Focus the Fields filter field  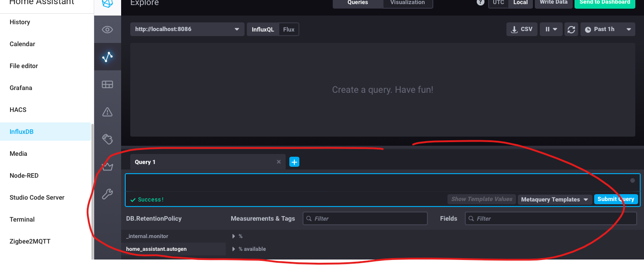click(x=551, y=218)
